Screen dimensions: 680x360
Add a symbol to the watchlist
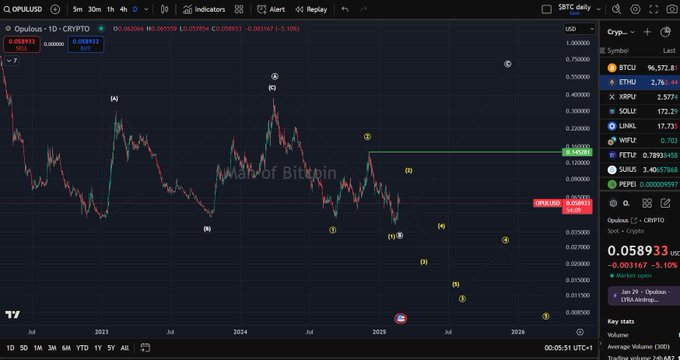click(x=647, y=32)
